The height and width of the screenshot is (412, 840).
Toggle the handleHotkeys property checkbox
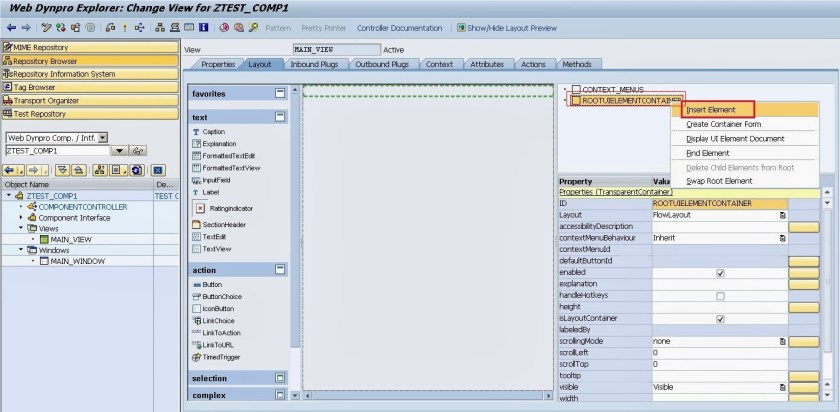pos(721,296)
